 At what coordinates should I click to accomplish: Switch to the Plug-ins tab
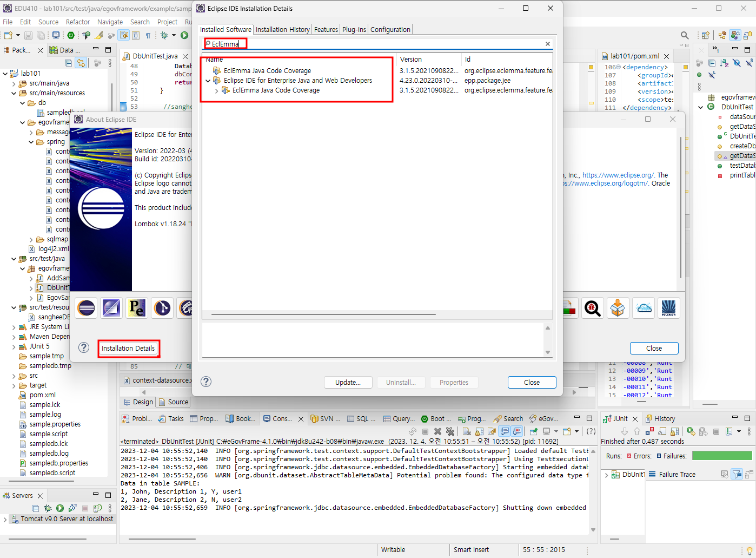[354, 30]
